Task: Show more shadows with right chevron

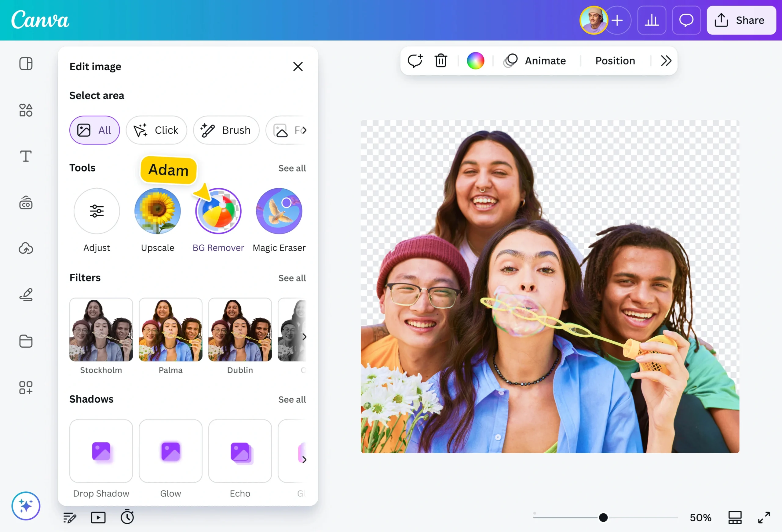Action: point(304,459)
